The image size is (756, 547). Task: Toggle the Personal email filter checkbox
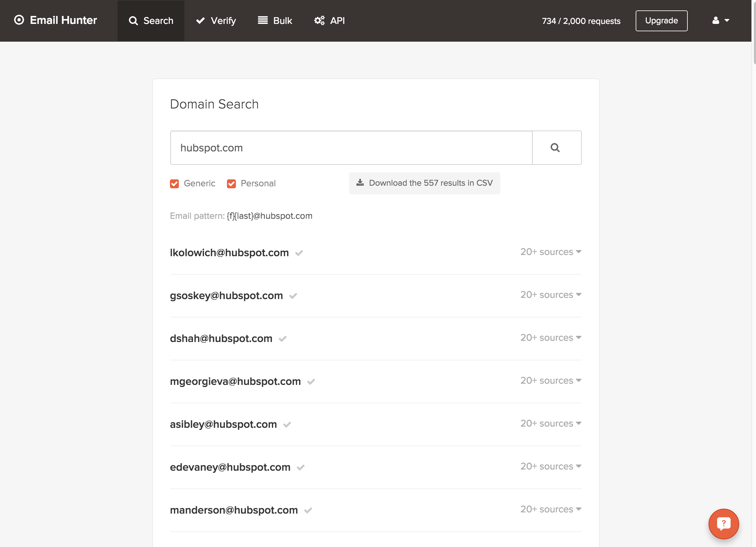(231, 184)
